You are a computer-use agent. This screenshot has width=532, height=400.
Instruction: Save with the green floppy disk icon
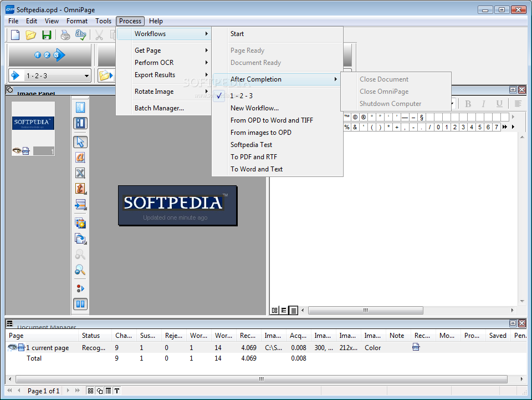(47, 34)
